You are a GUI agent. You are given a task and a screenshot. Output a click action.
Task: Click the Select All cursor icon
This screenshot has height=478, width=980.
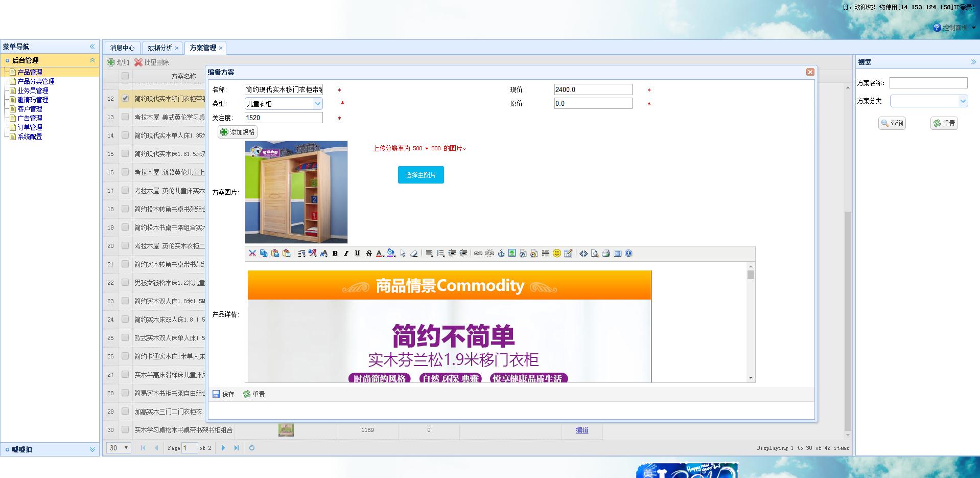click(403, 253)
